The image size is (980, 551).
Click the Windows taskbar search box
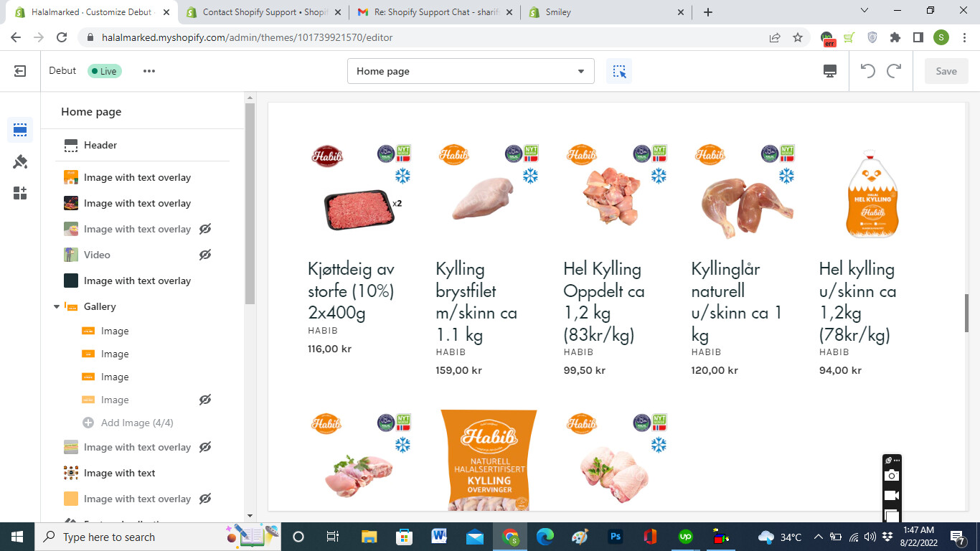125,537
